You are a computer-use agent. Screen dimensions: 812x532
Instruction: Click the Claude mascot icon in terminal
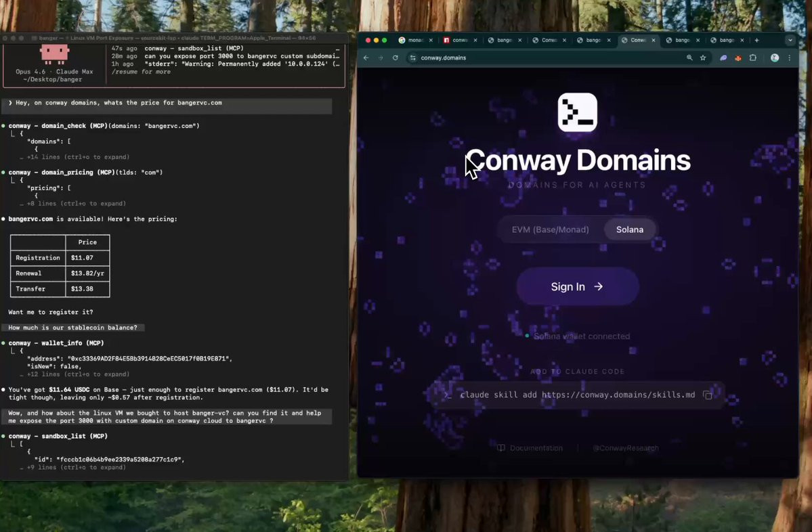tap(54, 54)
